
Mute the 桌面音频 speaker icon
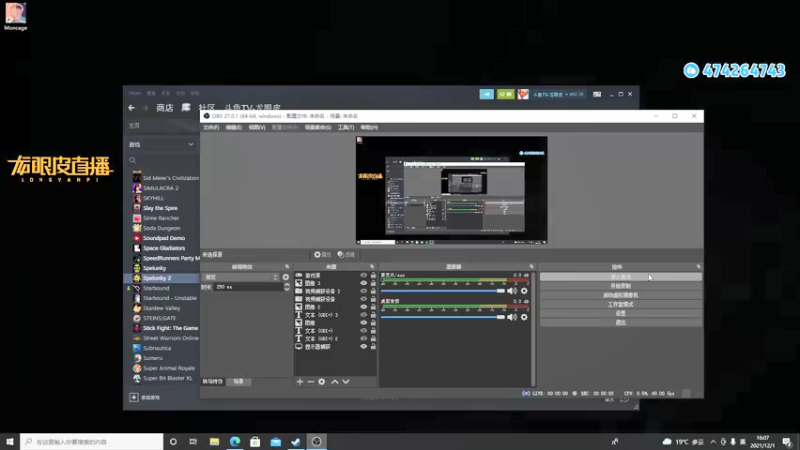(512, 317)
